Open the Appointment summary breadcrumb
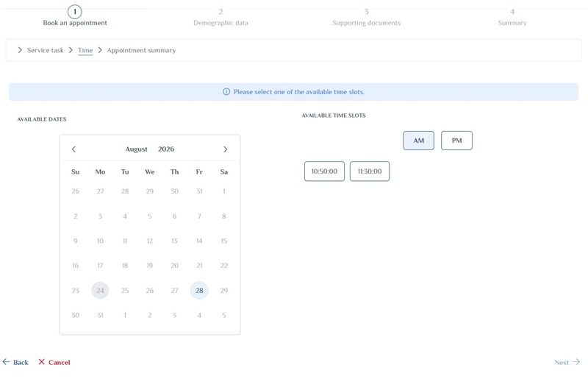The width and height of the screenshot is (588, 379). pyautogui.click(x=141, y=50)
